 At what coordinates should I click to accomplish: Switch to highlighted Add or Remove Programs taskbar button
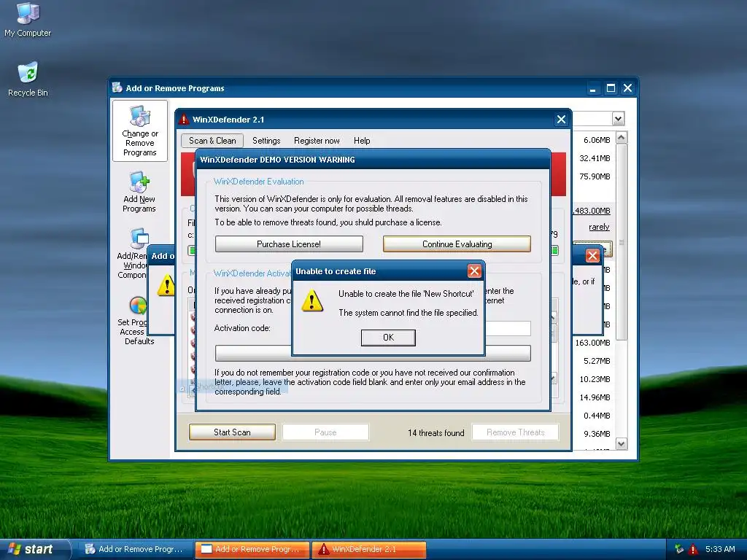point(252,549)
